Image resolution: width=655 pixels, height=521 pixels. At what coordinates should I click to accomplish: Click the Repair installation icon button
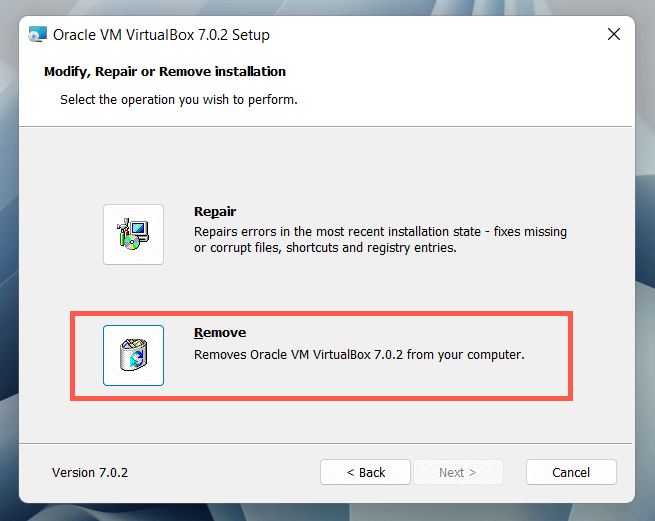(x=133, y=234)
